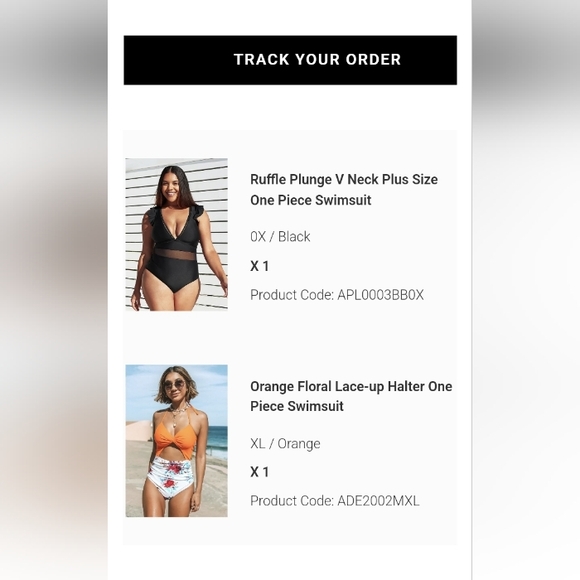Click the word ORDER in the black banner
This screenshot has width=580, height=580.
click(x=373, y=60)
